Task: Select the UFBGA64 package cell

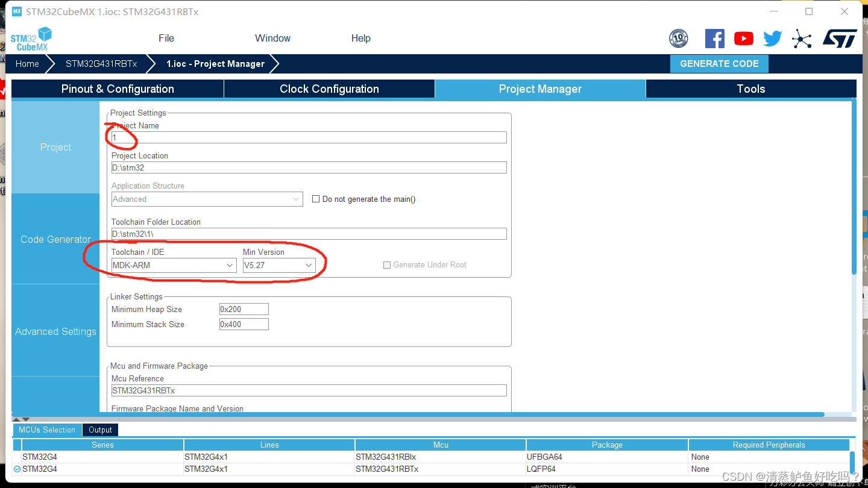Action: pos(607,457)
